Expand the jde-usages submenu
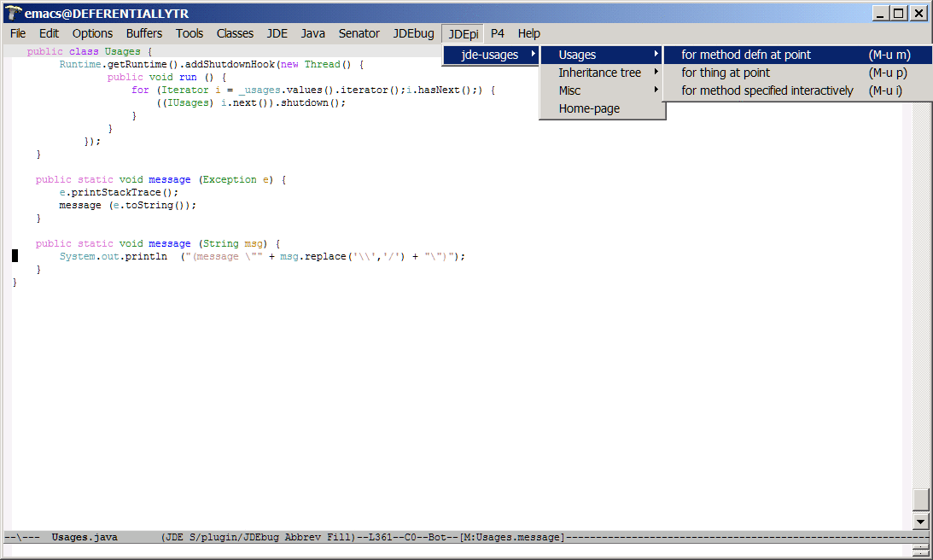933x560 pixels. coord(491,55)
